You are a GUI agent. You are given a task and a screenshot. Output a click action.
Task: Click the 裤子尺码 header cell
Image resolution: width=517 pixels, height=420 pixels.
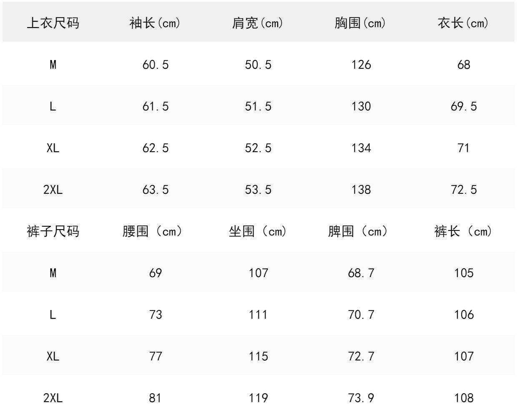(x=53, y=231)
